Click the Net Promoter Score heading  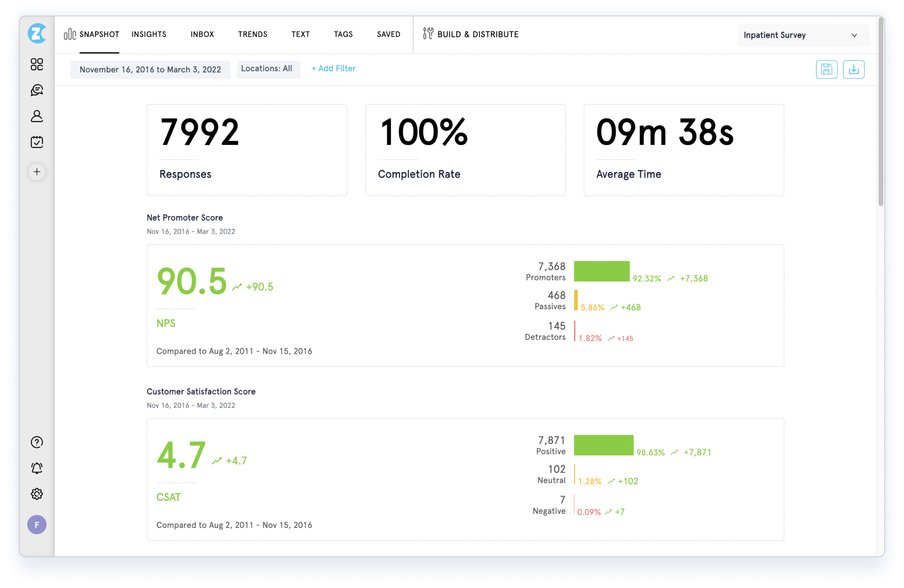(185, 217)
